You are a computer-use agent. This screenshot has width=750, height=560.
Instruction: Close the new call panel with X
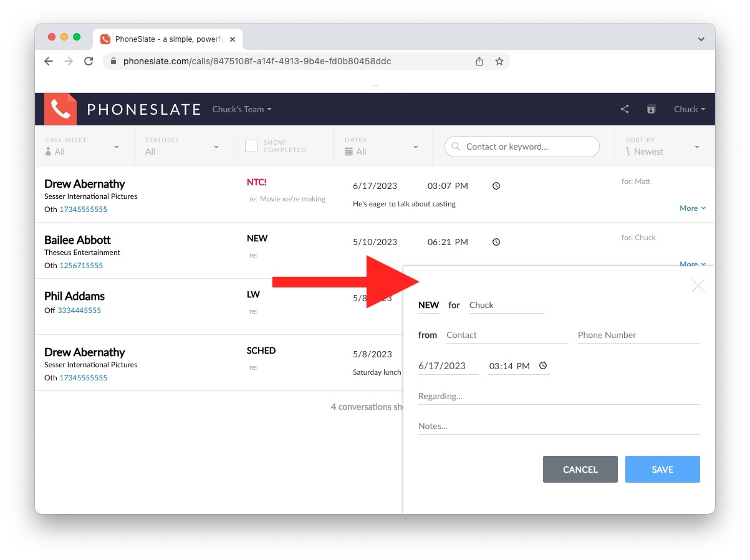[698, 286]
